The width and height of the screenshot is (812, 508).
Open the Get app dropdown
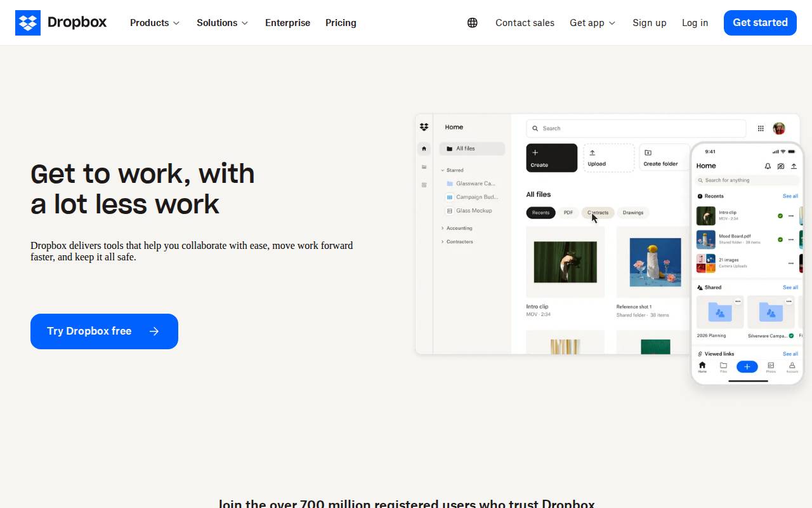tap(593, 23)
